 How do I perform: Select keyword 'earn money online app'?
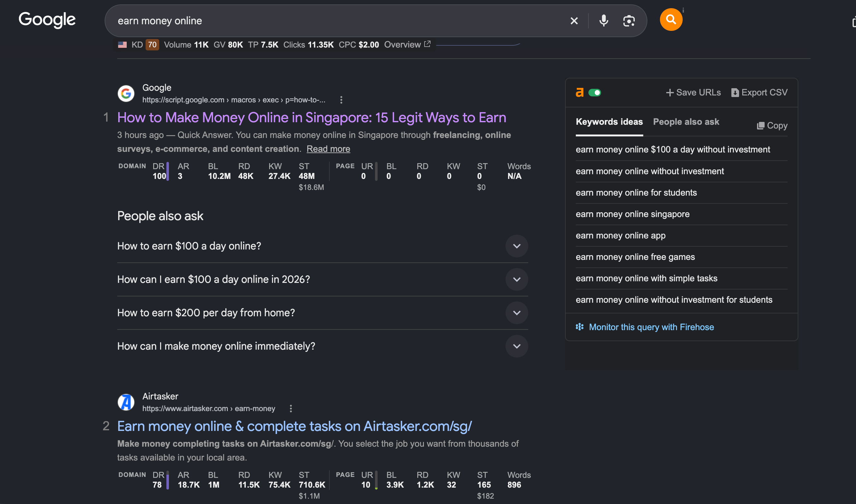pyautogui.click(x=621, y=235)
